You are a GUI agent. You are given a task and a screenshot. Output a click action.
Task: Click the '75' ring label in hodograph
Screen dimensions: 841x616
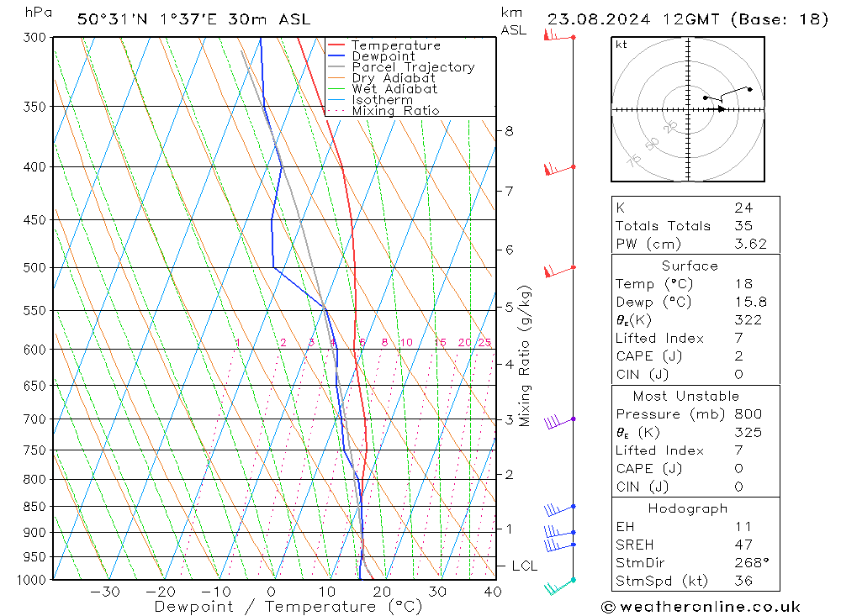point(634,160)
